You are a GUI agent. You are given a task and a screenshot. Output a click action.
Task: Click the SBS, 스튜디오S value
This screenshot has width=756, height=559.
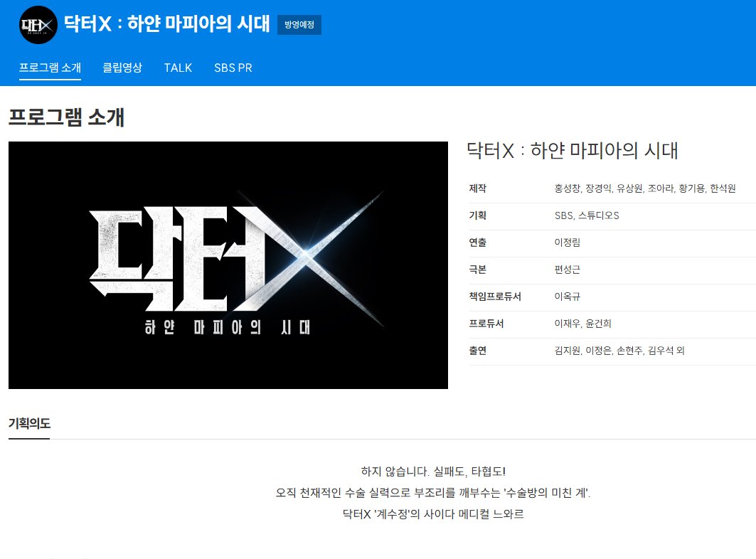pyautogui.click(x=587, y=215)
